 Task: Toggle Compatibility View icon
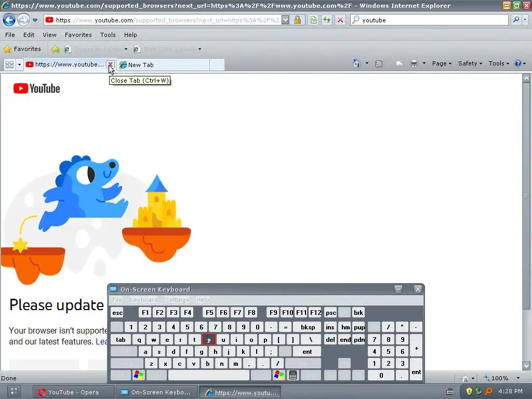point(313,20)
